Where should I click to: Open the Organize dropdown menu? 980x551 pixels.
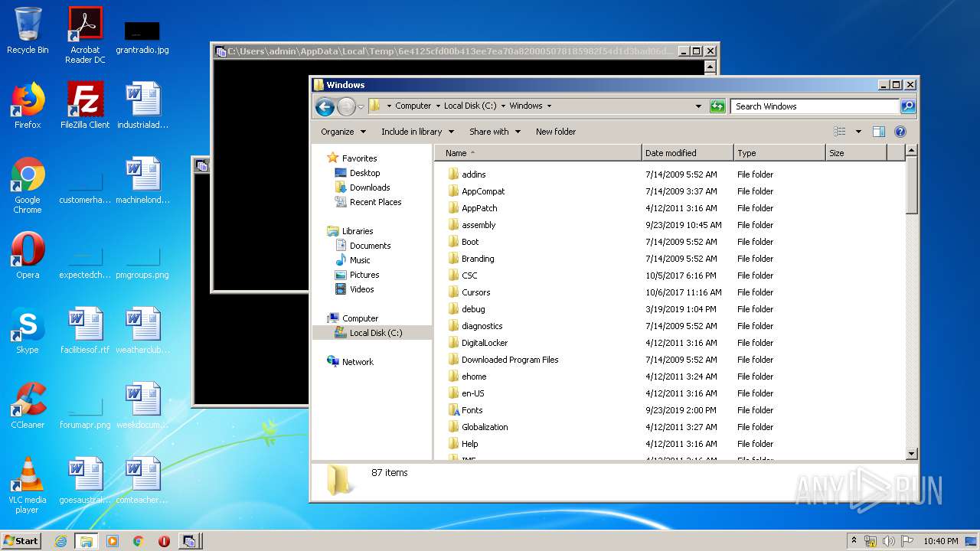(343, 132)
